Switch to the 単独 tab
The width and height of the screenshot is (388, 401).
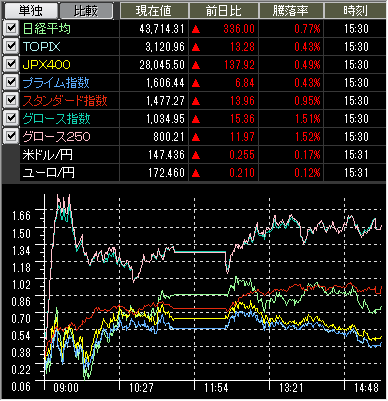31,11
